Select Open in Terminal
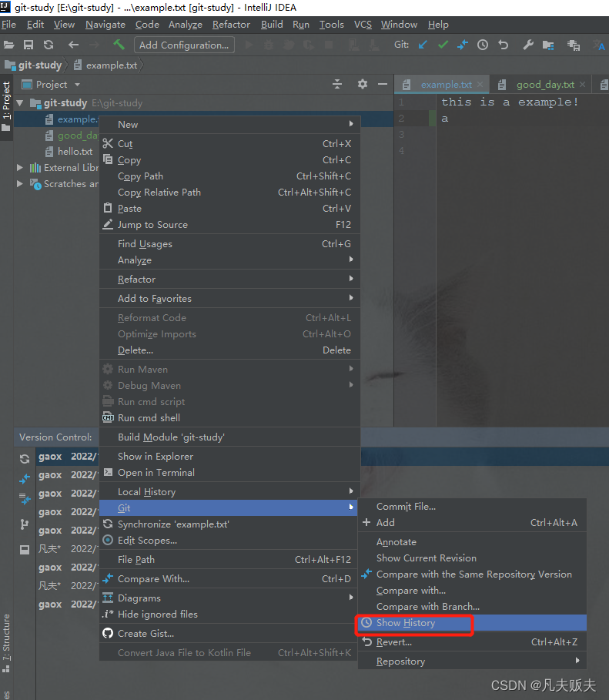Image resolution: width=609 pixels, height=700 pixels. click(229, 472)
